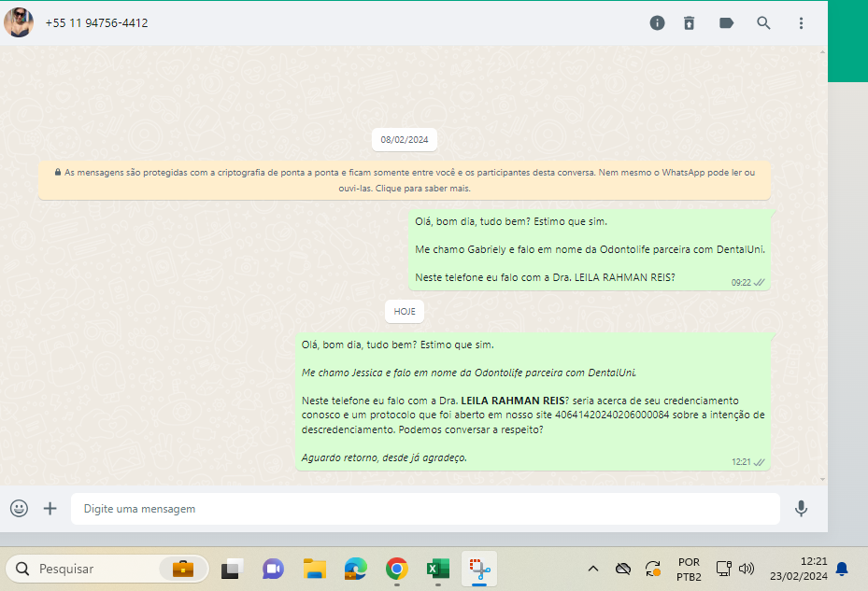868x591 pixels.
Task: Open Google Chrome from the taskbar
Action: pyautogui.click(x=397, y=569)
